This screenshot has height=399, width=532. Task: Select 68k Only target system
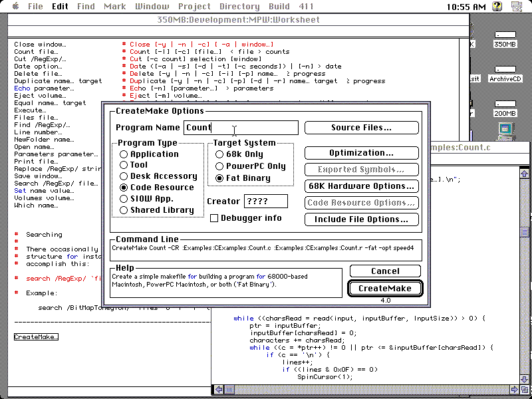pyautogui.click(x=220, y=154)
